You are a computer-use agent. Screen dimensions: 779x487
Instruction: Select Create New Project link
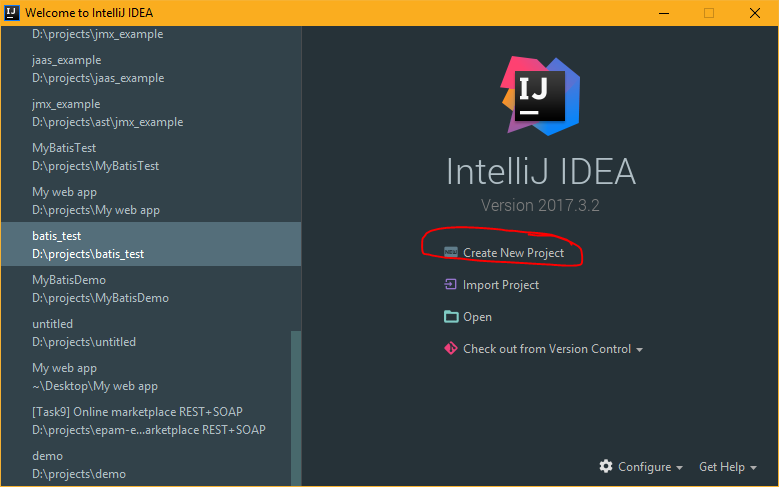(x=513, y=253)
